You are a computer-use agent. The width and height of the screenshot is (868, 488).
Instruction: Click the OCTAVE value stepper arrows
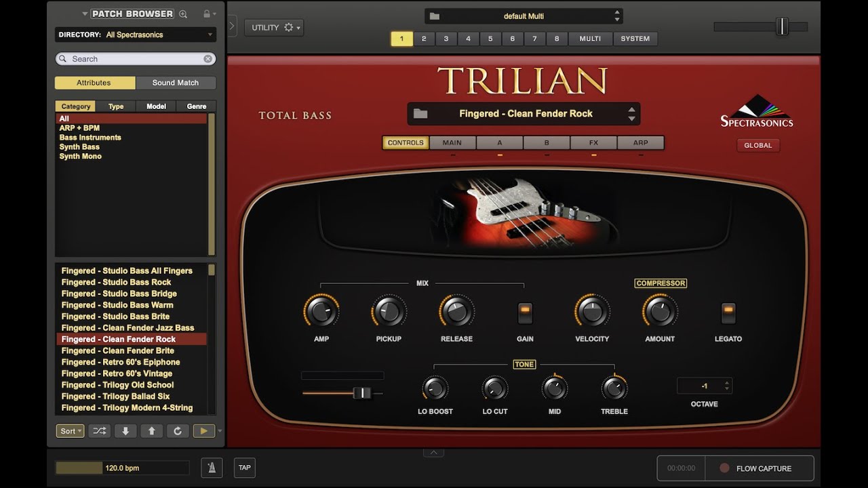pos(727,386)
